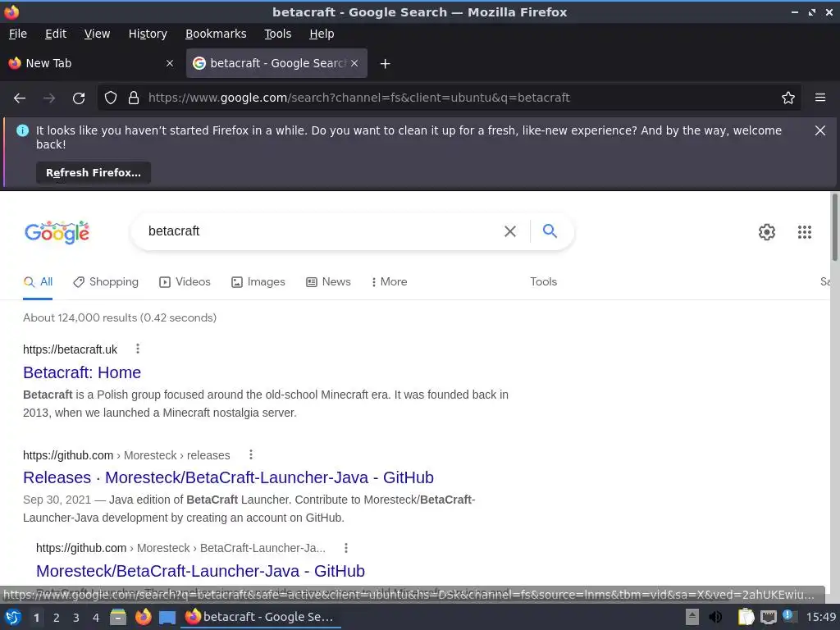Go back to the previous page
Image resolution: width=840 pixels, height=630 pixels.
pyautogui.click(x=20, y=98)
